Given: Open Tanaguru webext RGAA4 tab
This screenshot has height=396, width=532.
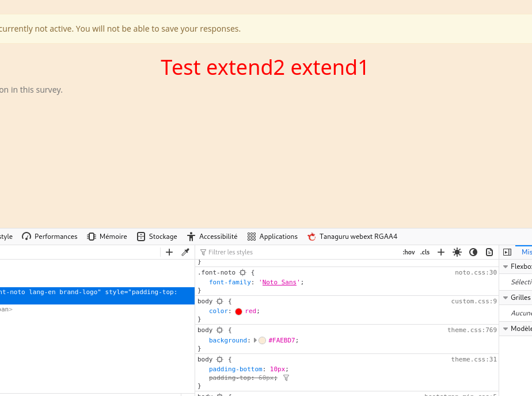Looking at the screenshot, I should (352, 237).
